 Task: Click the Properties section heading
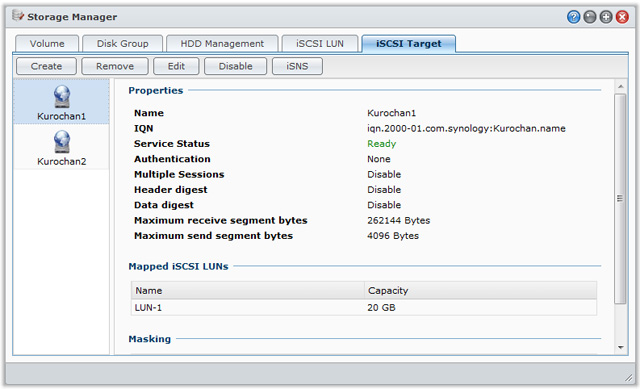point(156,91)
